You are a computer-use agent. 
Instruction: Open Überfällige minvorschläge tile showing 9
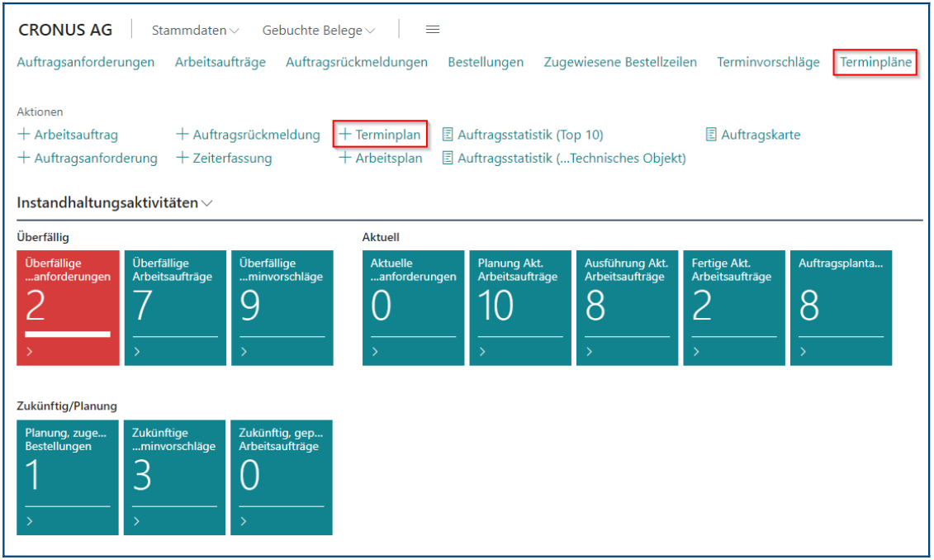[x=282, y=307]
